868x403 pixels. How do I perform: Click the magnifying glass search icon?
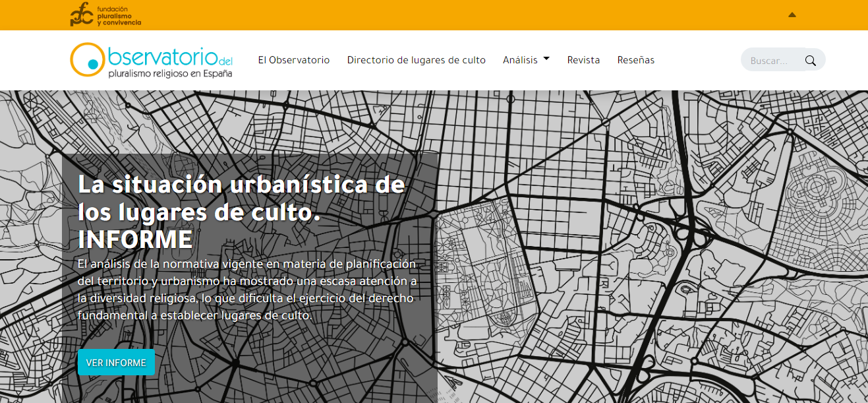point(811,61)
